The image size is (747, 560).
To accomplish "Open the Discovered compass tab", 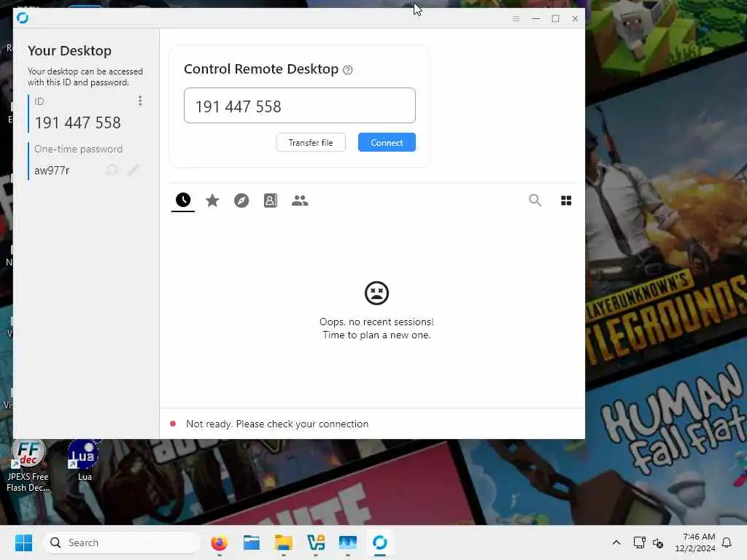I will coord(241,201).
